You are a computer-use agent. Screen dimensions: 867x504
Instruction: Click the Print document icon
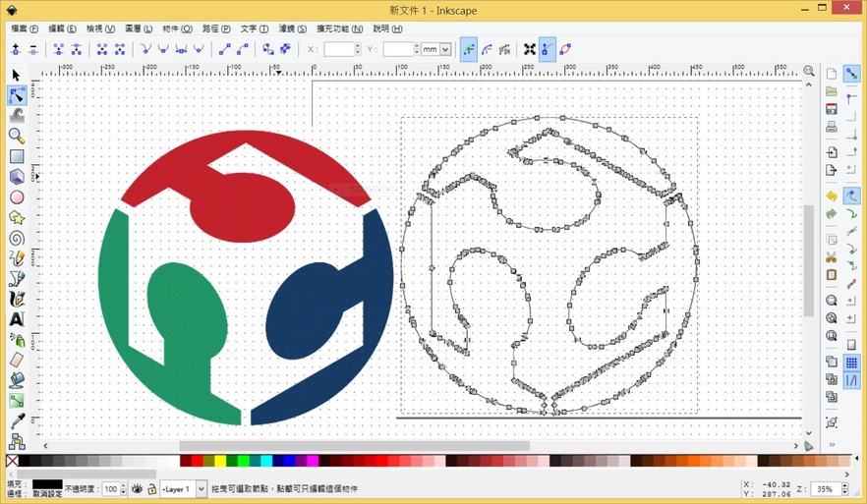[x=832, y=127]
